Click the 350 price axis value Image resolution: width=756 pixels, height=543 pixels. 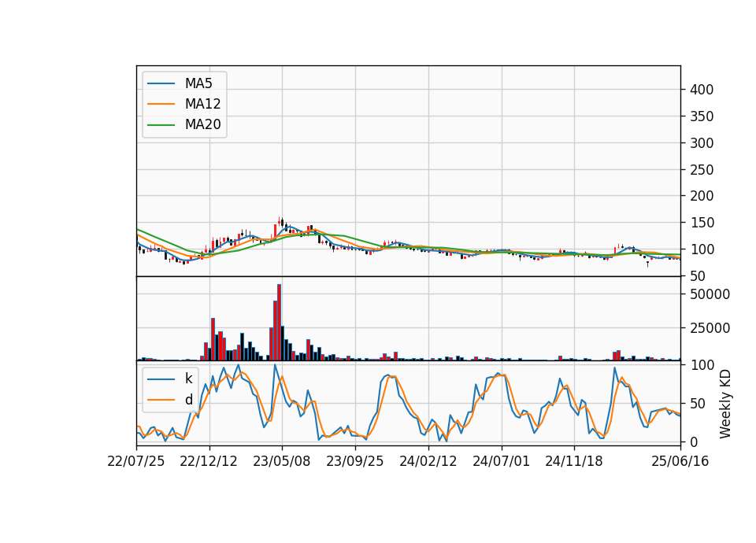pyautogui.click(x=702, y=116)
